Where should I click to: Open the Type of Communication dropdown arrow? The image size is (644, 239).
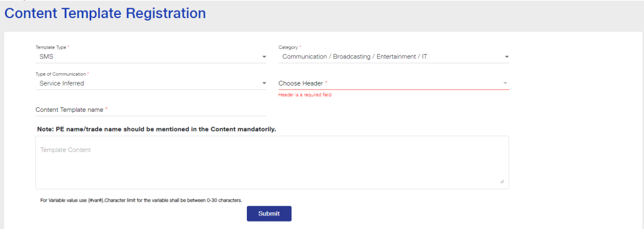[x=264, y=84]
